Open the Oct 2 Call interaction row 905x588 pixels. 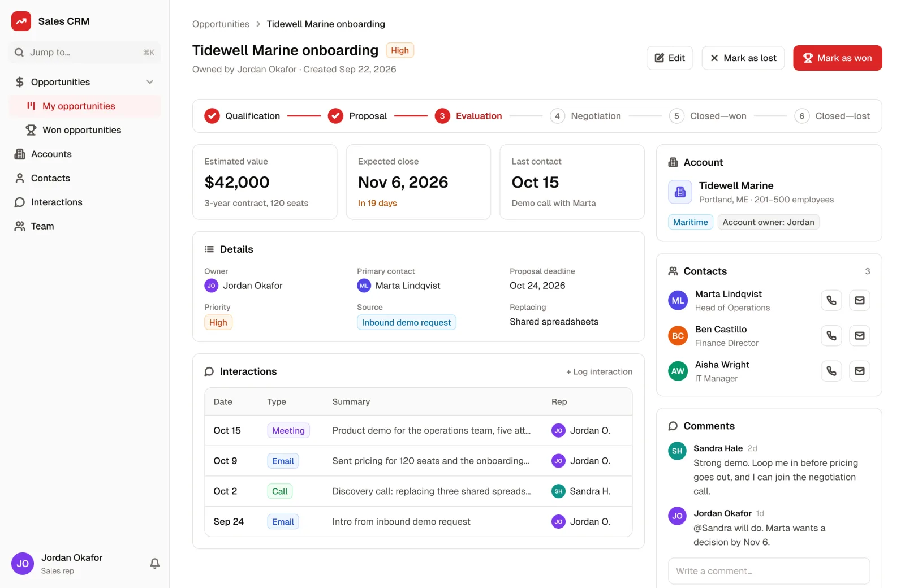419,491
